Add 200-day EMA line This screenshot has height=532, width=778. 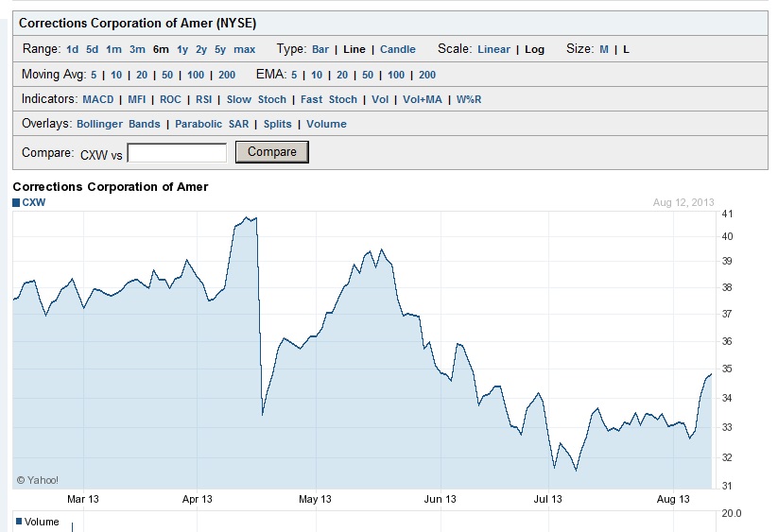[427, 75]
